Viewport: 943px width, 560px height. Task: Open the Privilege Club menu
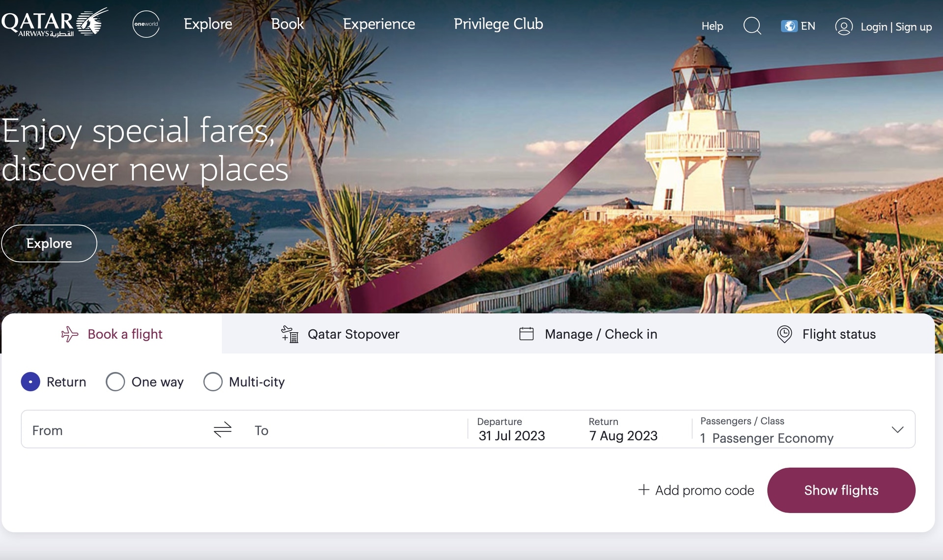(x=498, y=24)
